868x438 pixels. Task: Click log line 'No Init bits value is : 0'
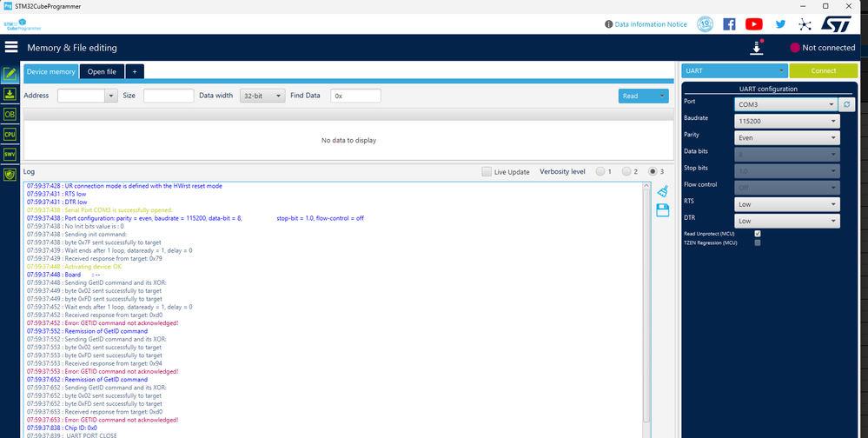pos(76,227)
